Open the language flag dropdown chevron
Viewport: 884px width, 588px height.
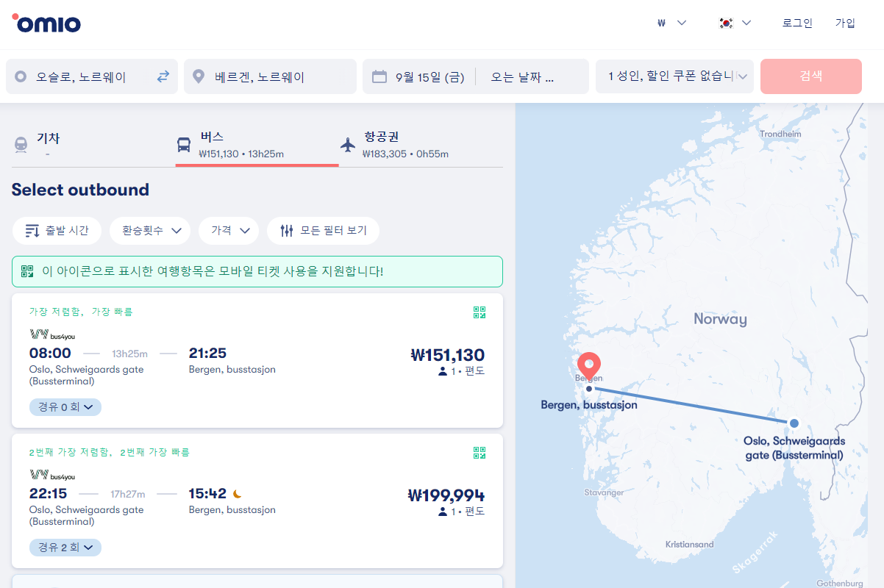click(x=746, y=23)
